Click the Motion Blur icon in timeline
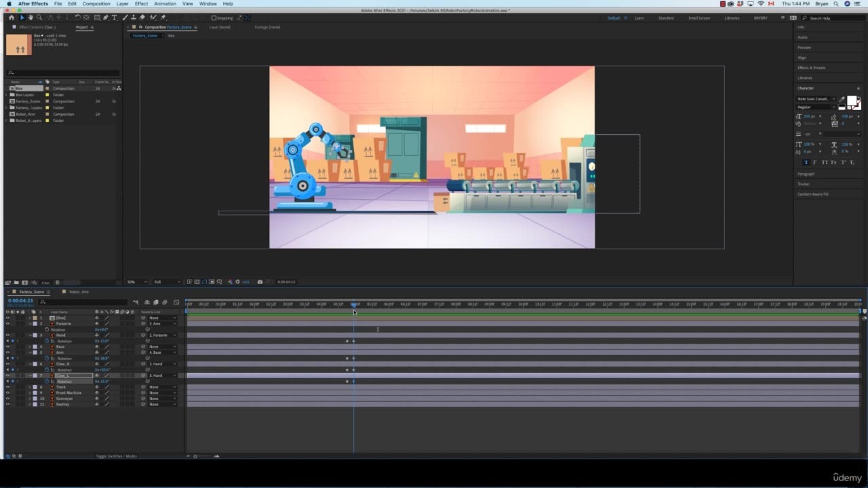The width and height of the screenshot is (868, 488). [x=165, y=302]
